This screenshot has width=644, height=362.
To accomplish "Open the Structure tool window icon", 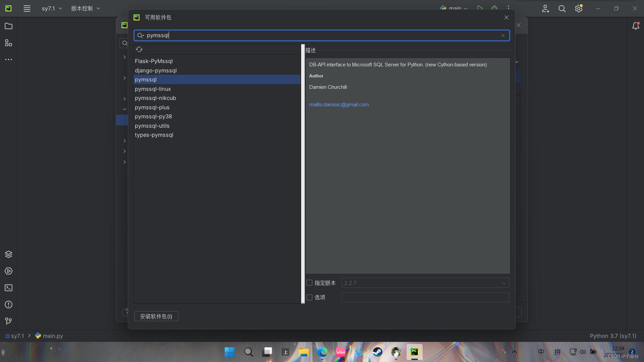I will [8, 43].
